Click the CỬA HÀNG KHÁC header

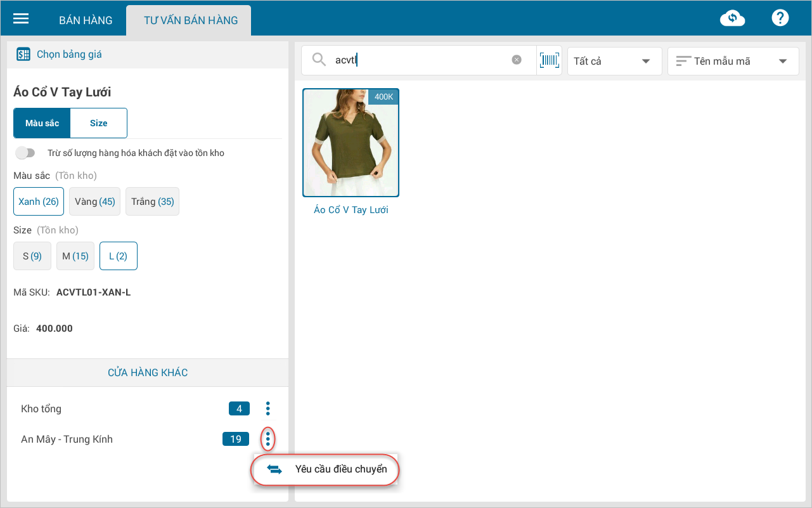coord(148,373)
